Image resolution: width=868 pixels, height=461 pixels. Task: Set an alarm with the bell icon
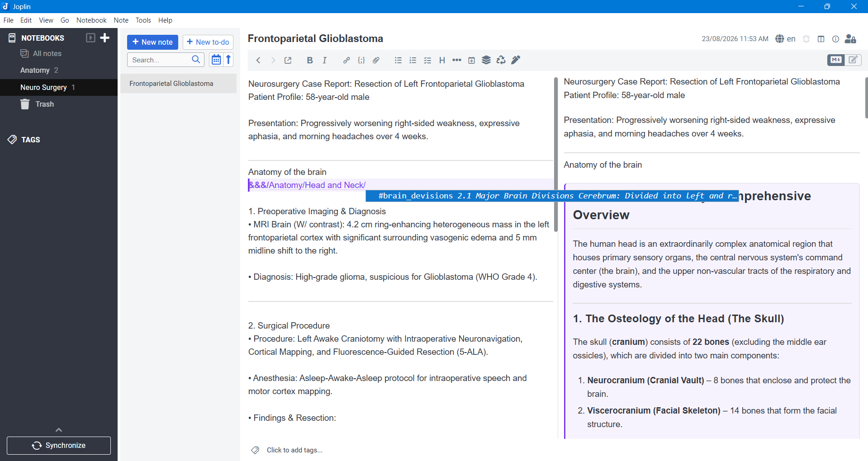(x=806, y=39)
